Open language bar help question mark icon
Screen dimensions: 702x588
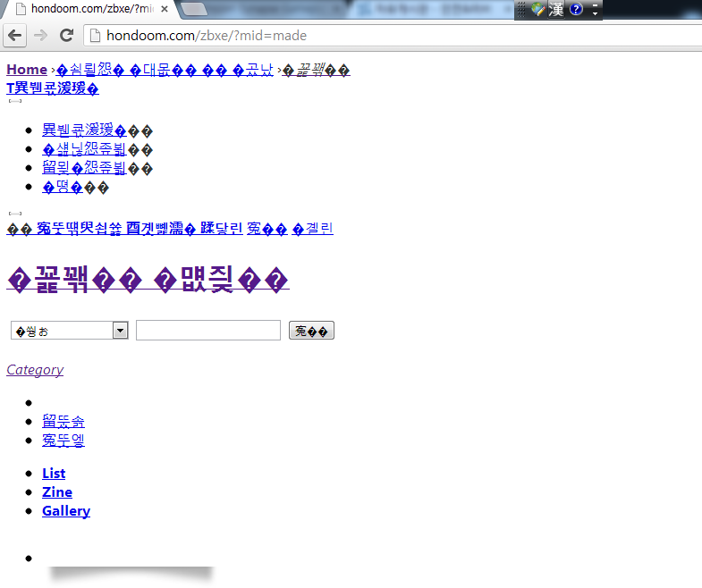point(576,9)
